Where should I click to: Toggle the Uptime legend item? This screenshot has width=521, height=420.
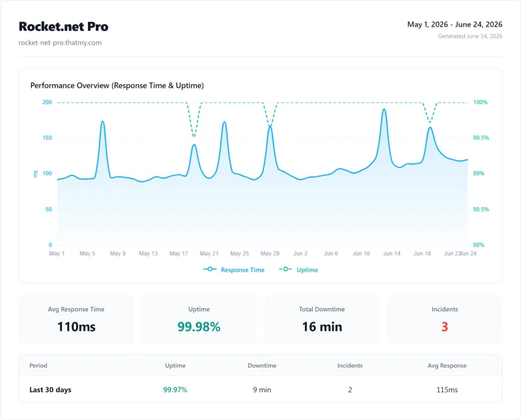tap(298, 270)
